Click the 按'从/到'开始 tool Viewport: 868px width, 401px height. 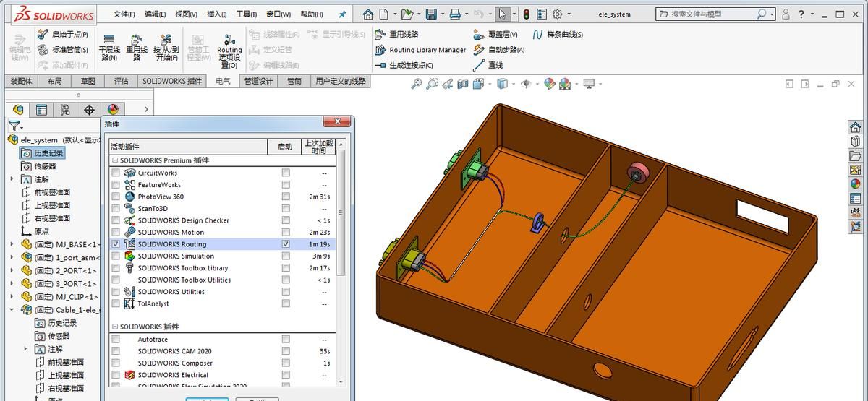tap(166, 48)
